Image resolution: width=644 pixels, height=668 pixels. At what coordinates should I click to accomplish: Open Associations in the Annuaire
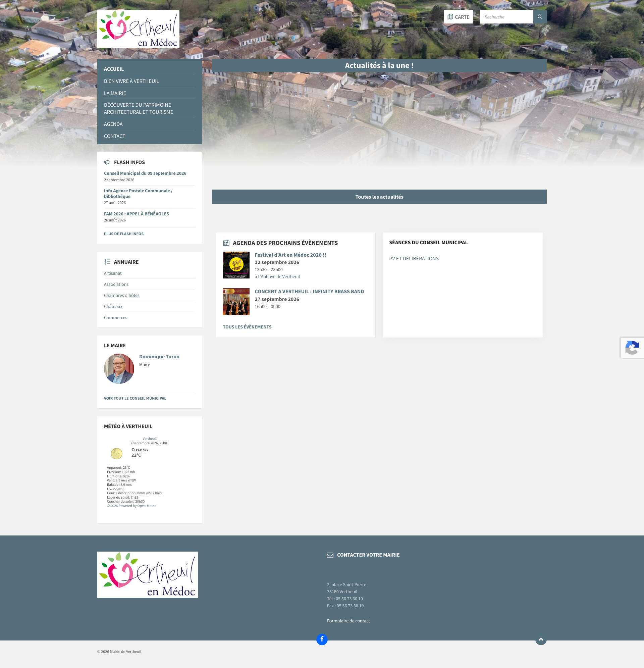[x=116, y=284]
